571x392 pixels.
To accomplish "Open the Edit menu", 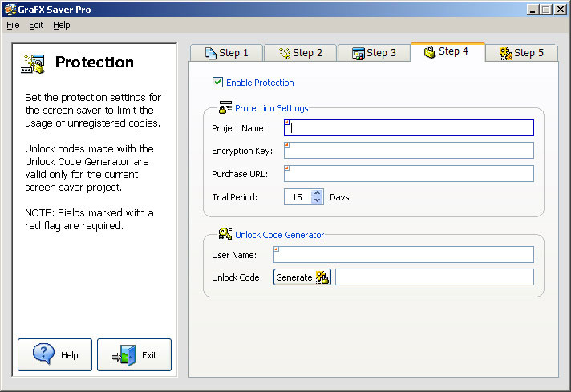I will pos(36,25).
